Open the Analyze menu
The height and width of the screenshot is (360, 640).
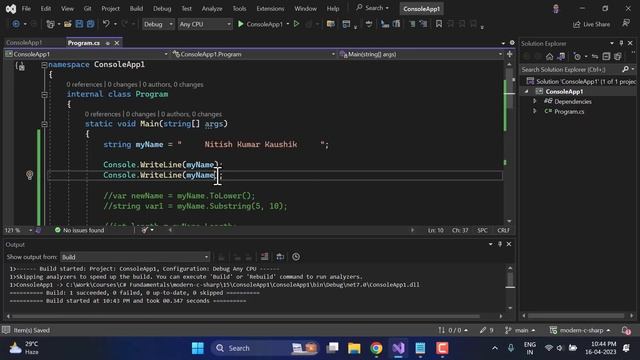(x=212, y=8)
